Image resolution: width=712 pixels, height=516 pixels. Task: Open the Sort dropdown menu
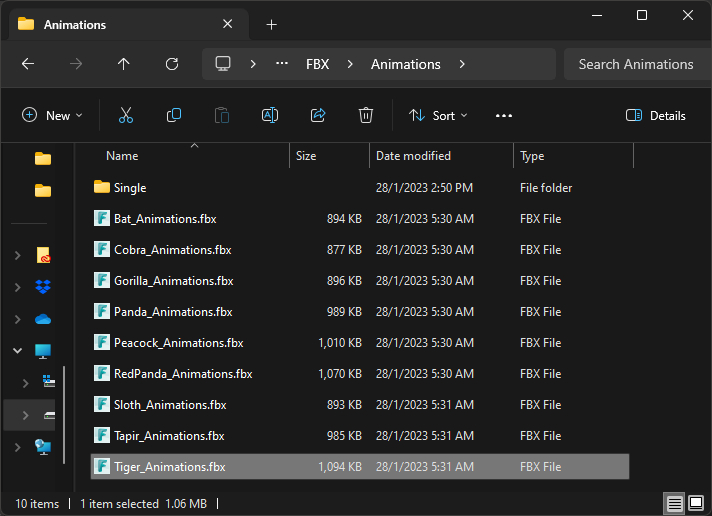[438, 115]
